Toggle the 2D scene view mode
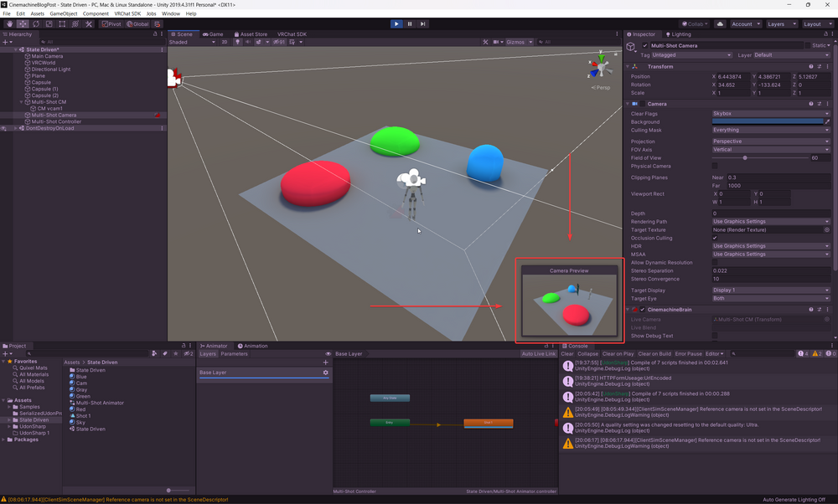Viewport: 838px width, 504px height. pyautogui.click(x=225, y=42)
